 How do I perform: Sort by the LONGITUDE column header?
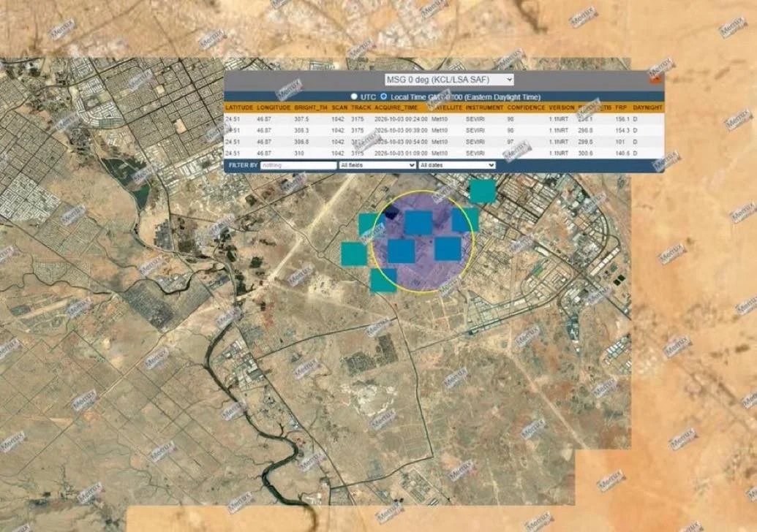[x=274, y=107]
